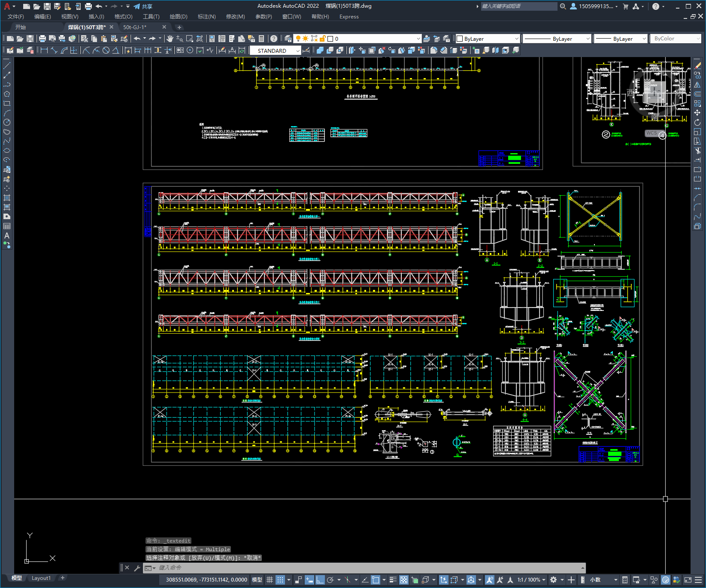Open the Express menu
Image resolution: width=706 pixels, height=588 pixels.
pos(349,17)
